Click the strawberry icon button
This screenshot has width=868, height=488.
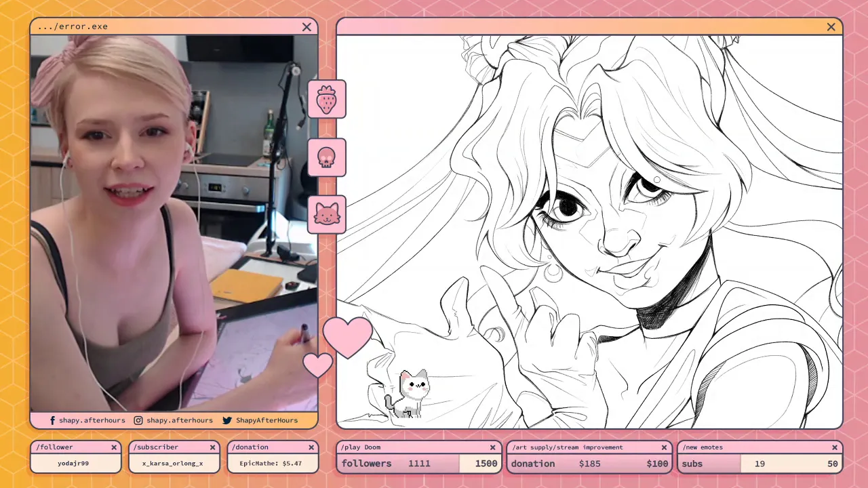tap(327, 99)
